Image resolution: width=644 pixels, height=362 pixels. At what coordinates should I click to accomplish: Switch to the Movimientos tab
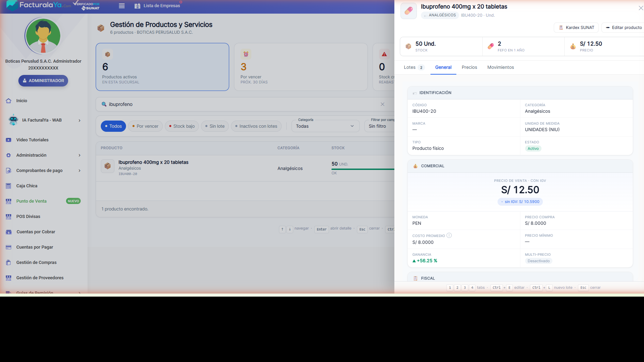[501, 67]
